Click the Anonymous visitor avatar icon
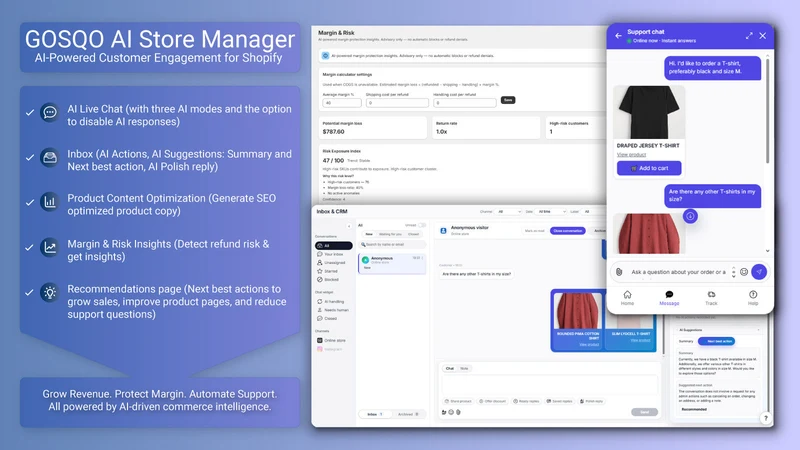 point(443,231)
